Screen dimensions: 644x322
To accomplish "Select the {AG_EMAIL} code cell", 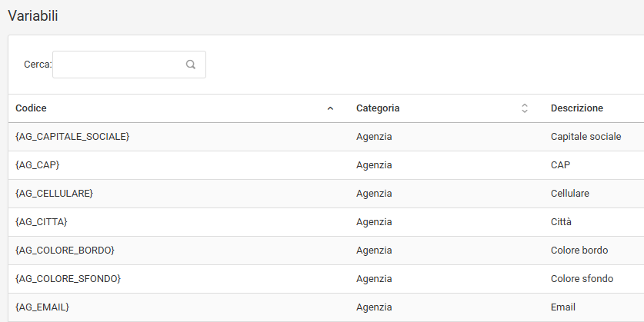I will pyautogui.click(x=42, y=307).
